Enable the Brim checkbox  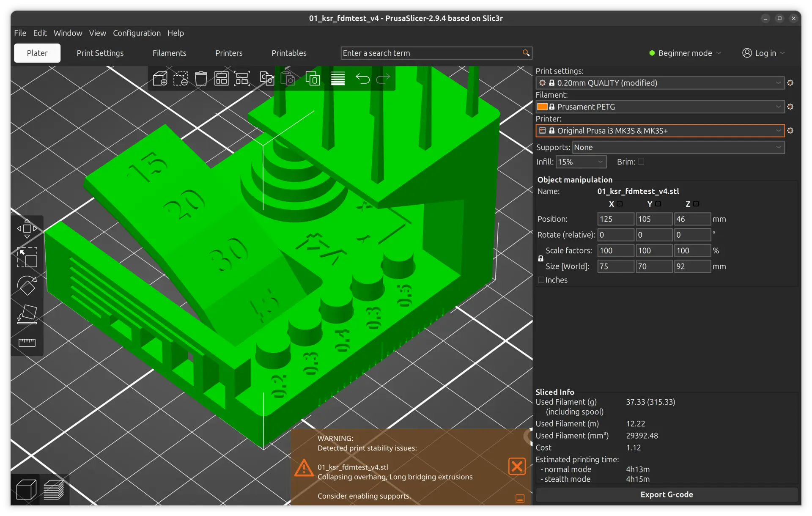point(641,162)
